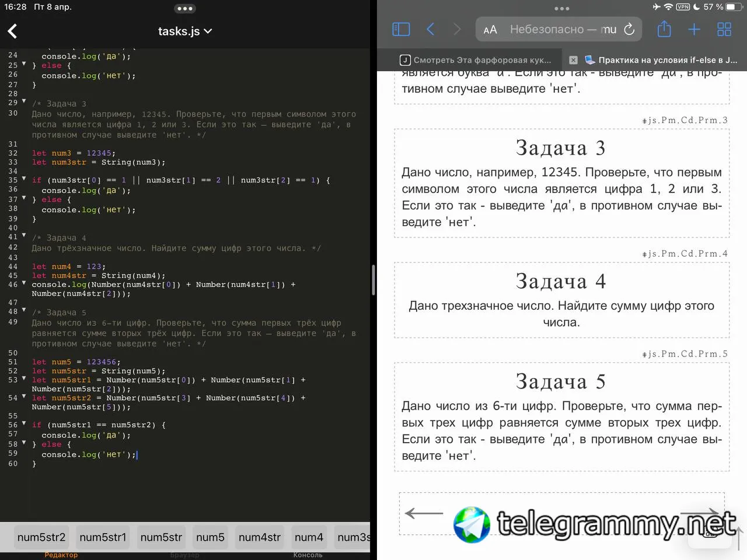
Task: Click line number 60 in the gutter
Action: pyautogui.click(x=13, y=464)
